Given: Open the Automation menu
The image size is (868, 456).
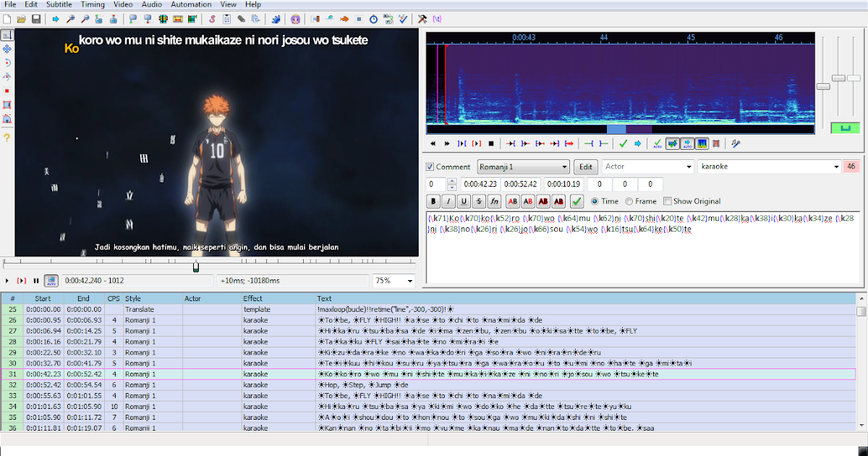Looking at the screenshot, I should point(191,4).
